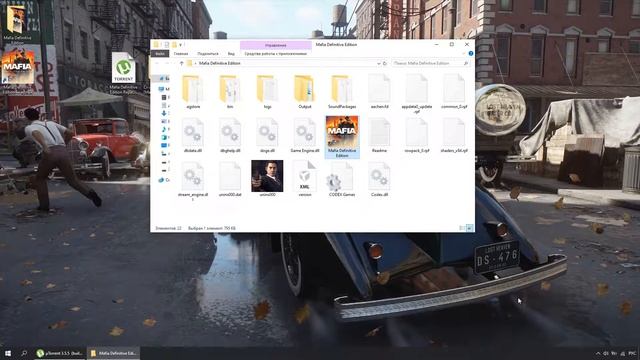Open the Output folder
This screenshot has width=640, height=360.
click(x=304, y=92)
